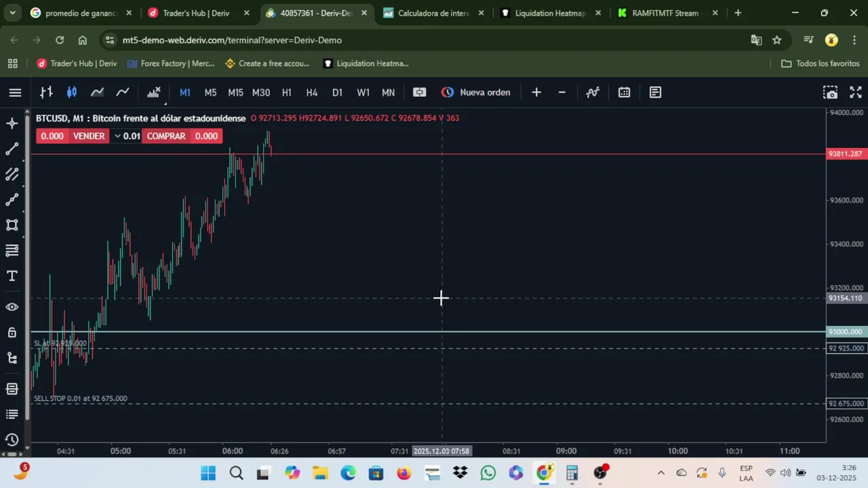Select the trend line drawing tool

pyautogui.click(x=12, y=149)
